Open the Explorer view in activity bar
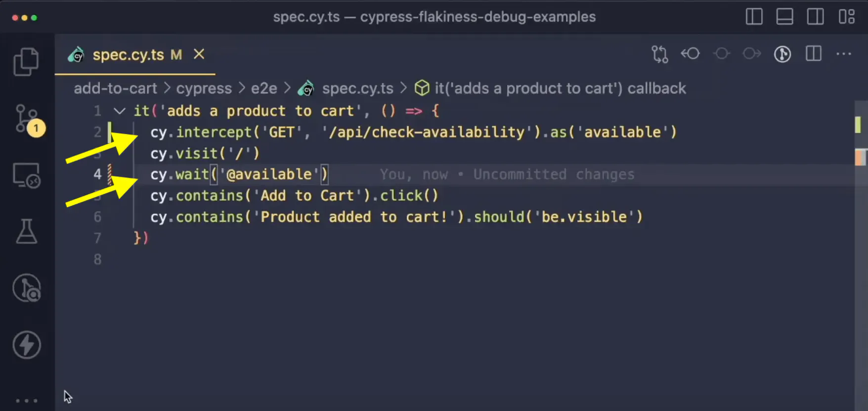This screenshot has height=411, width=868. tap(26, 62)
